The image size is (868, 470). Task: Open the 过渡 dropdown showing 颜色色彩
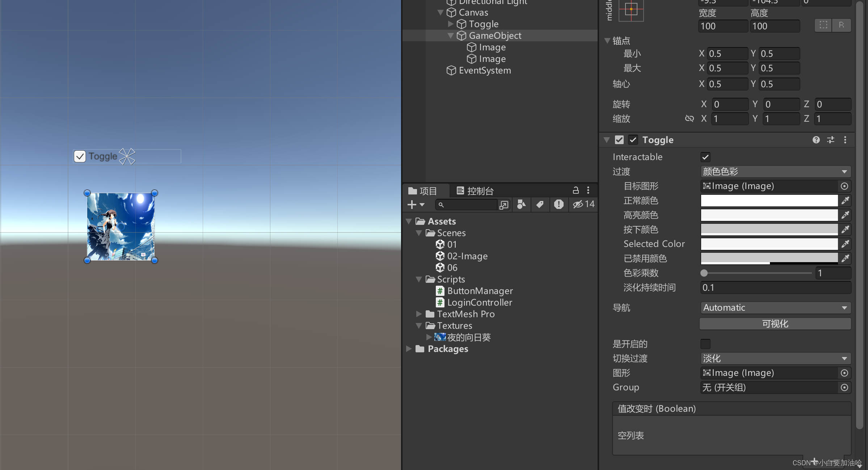(775, 172)
